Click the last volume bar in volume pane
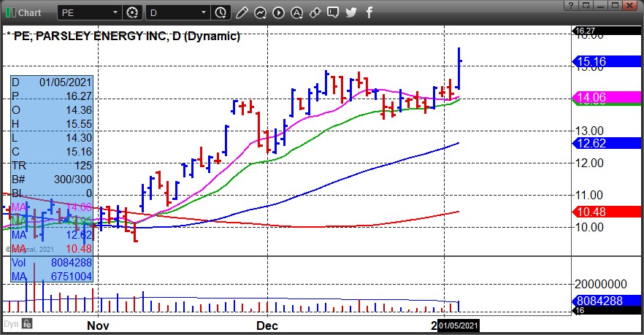 coord(459,307)
